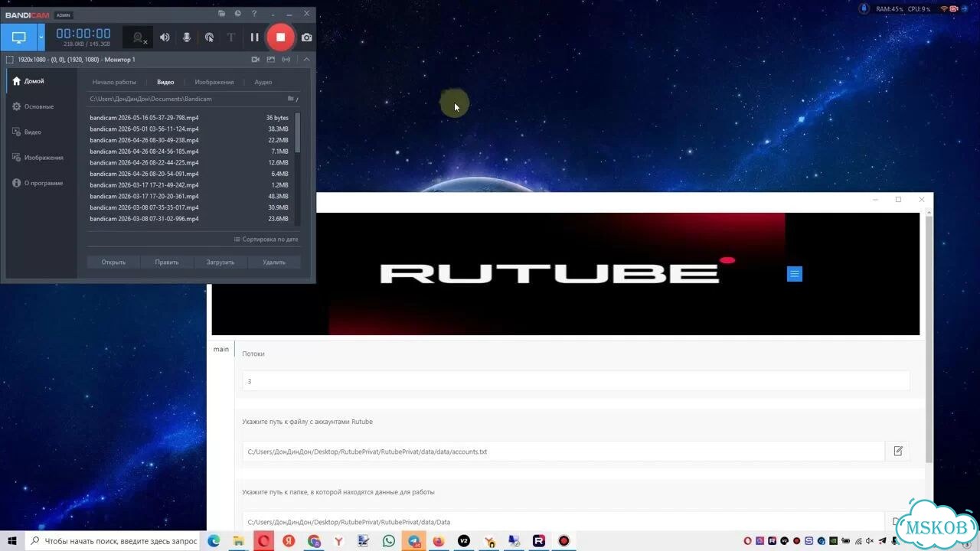Screen dimensions: 980x551
Task: Open WhatsApp from the taskbar
Action: pyautogui.click(x=389, y=541)
